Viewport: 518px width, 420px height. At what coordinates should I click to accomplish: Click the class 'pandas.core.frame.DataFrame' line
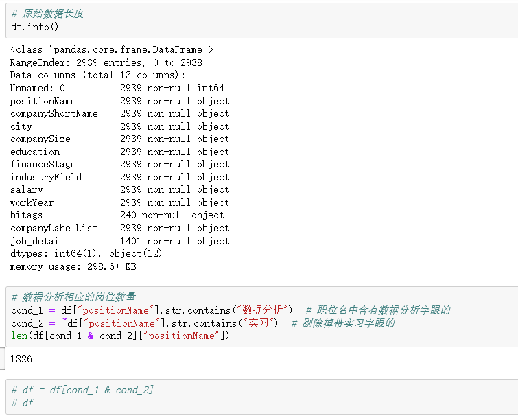pyautogui.click(x=112, y=50)
